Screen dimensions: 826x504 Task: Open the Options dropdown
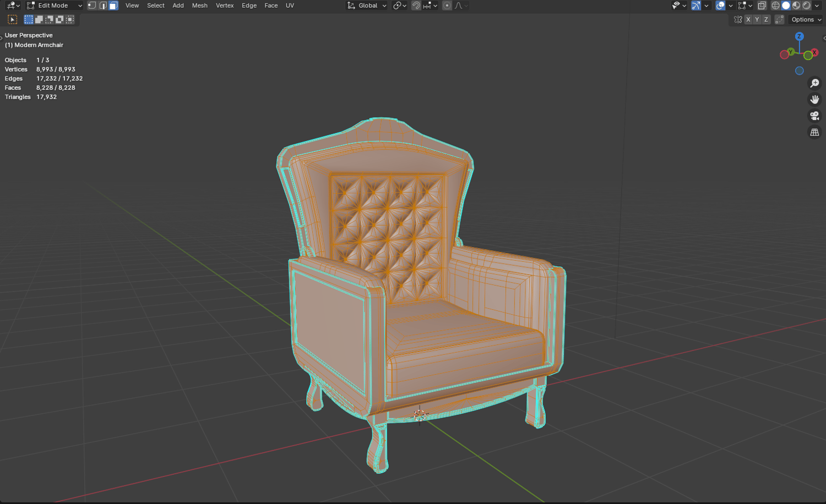tap(806, 20)
